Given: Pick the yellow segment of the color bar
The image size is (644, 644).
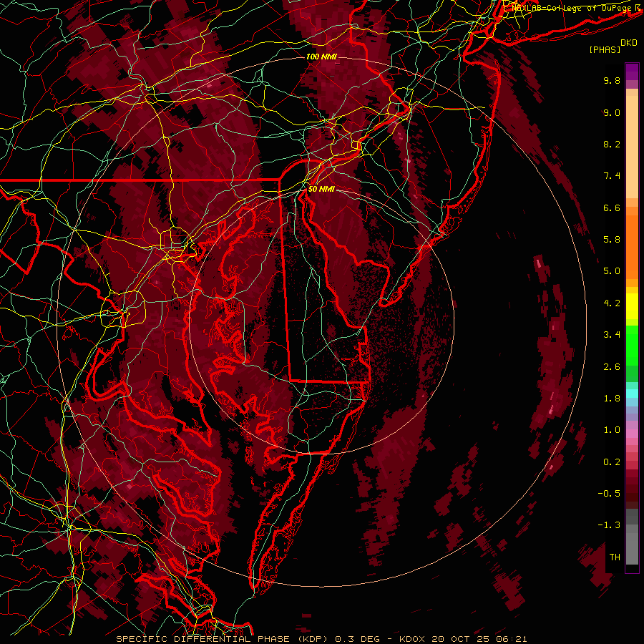Looking at the screenshot, I should coord(632,306).
